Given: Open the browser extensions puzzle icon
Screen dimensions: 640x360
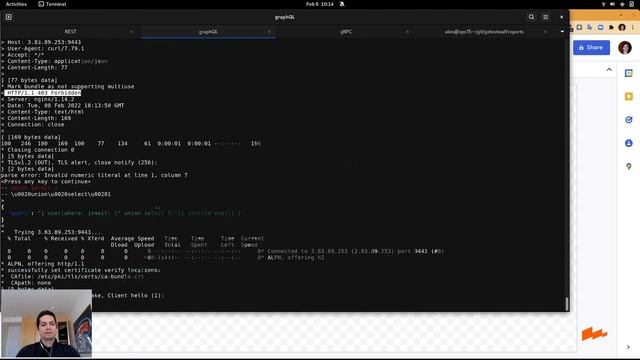Looking at the screenshot, I should (x=611, y=27).
